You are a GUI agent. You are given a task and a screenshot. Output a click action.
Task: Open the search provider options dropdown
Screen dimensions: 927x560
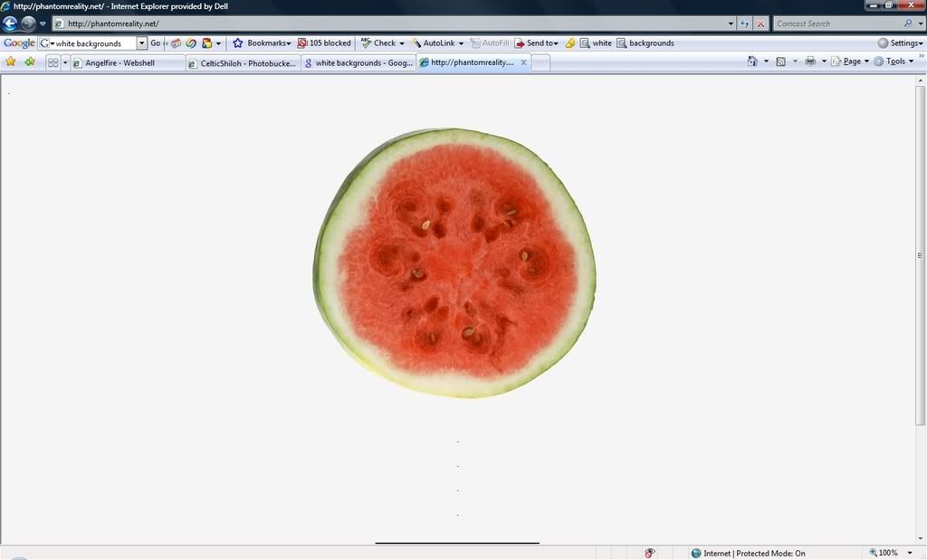[921, 24]
